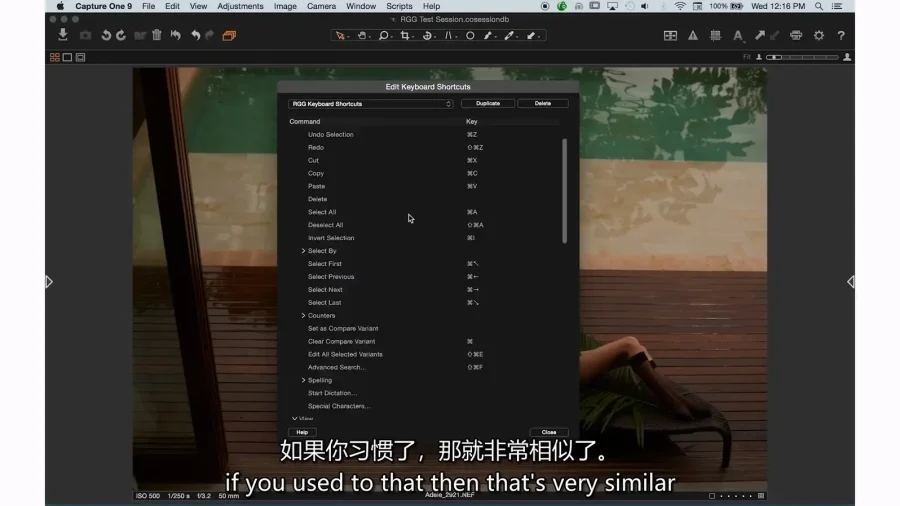Image resolution: width=900 pixels, height=506 pixels.
Task: Click the Print icon
Action: tap(796, 36)
